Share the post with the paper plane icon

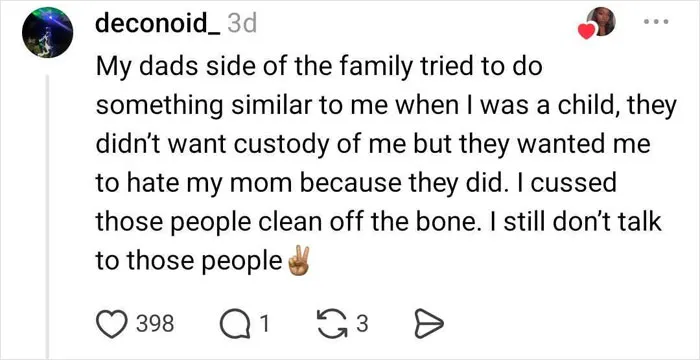(428, 326)
